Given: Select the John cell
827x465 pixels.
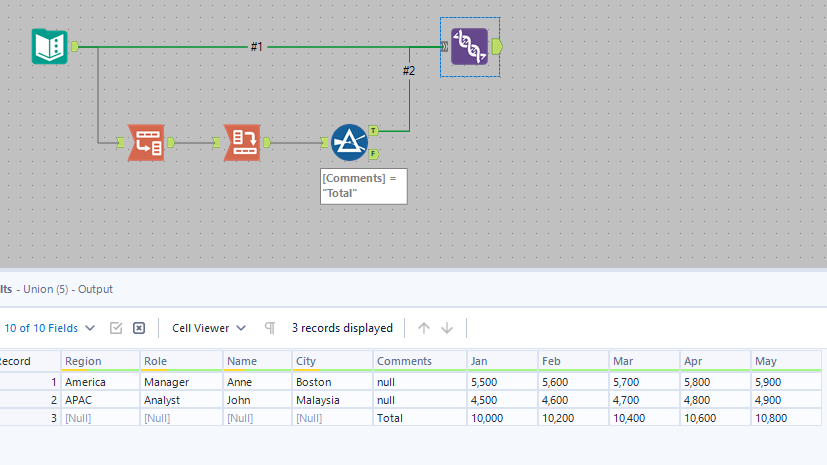Looking at the screenshot, I should (257, 400).
